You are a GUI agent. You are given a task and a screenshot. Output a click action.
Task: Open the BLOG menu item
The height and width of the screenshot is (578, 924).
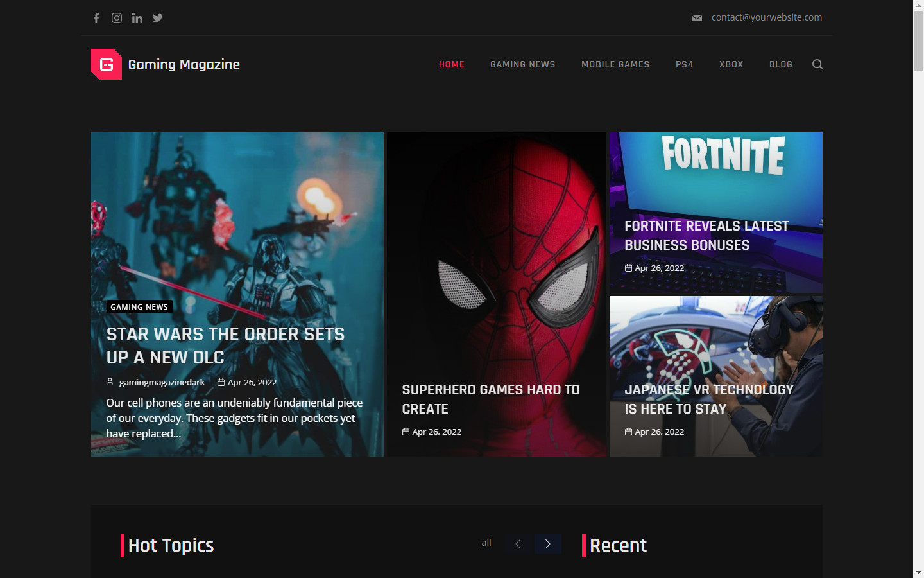[781, 64]
